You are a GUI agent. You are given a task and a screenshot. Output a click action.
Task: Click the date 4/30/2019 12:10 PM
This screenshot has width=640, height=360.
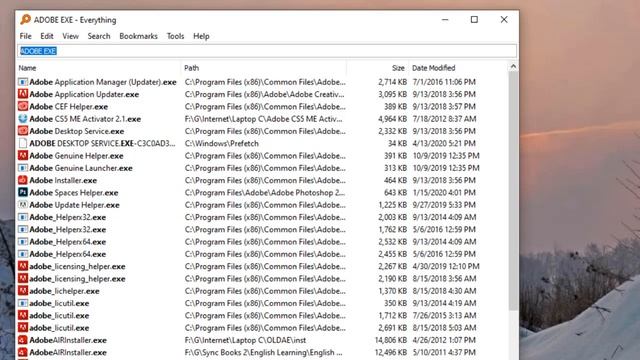pos(446,266)
